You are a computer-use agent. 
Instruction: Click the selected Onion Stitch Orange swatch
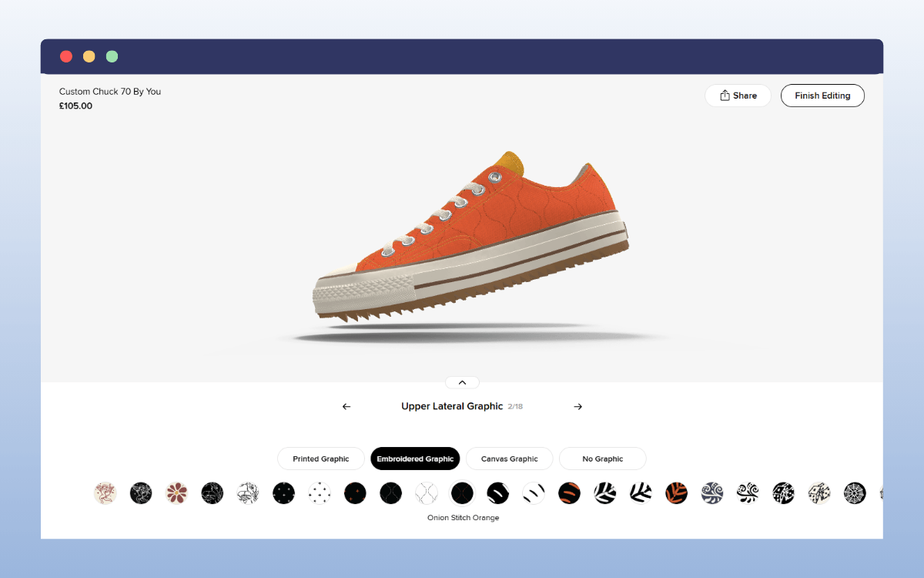point(462,493)
